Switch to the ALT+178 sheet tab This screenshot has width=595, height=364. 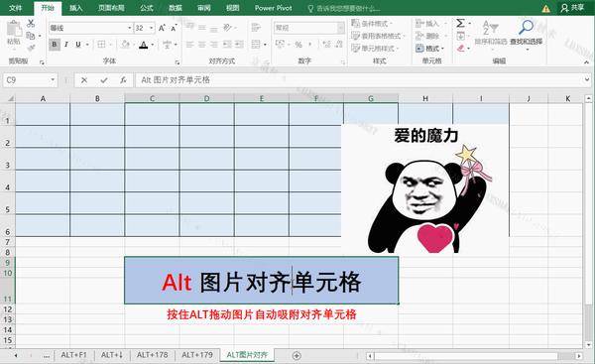point(152,355)
